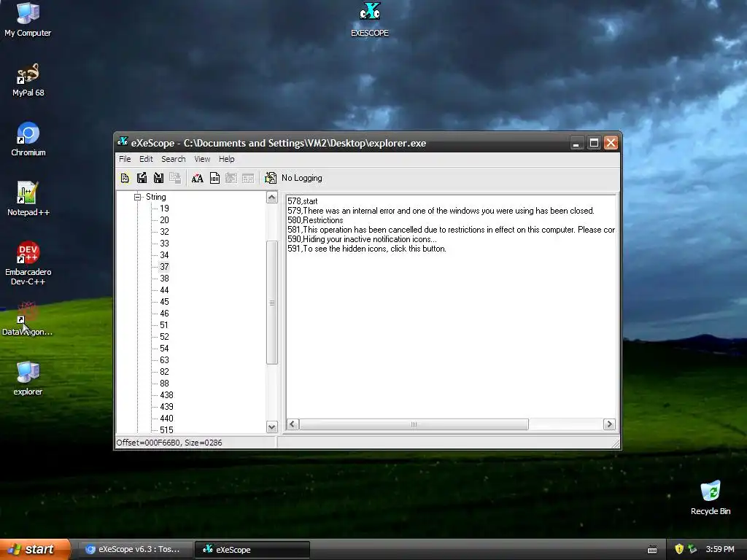
Task: Select String resource 38
Action: [x=164, y=279]
